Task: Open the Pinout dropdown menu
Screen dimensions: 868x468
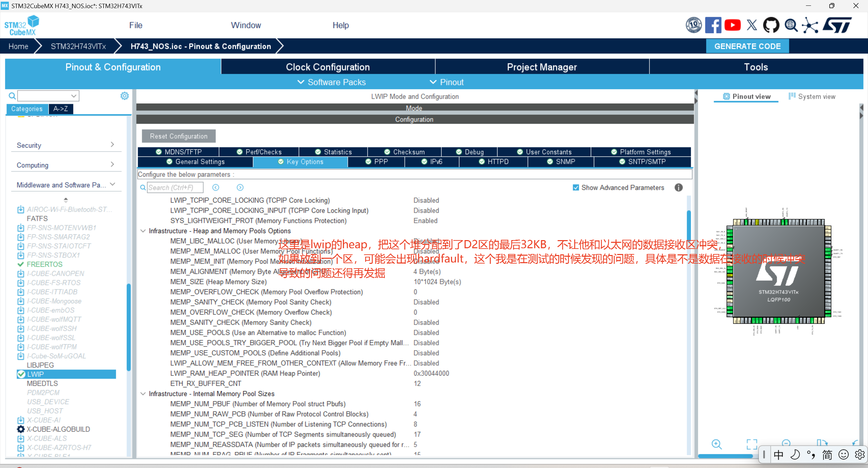Action: [447, 82]
